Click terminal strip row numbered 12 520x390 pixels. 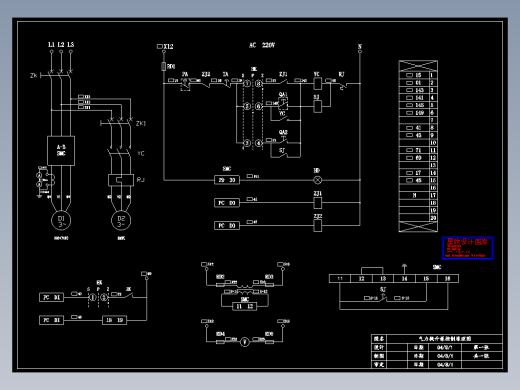pos(418,158)
